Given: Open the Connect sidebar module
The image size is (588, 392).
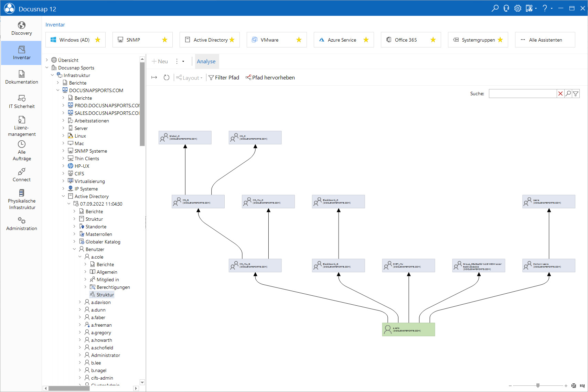Looking at the screenshot, I should 21,175.
